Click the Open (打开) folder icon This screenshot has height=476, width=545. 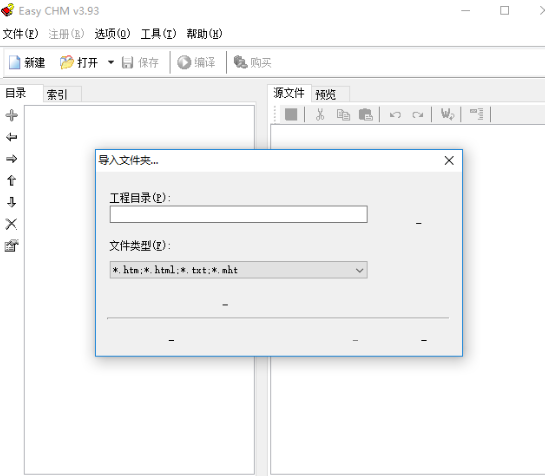[66, 63]
